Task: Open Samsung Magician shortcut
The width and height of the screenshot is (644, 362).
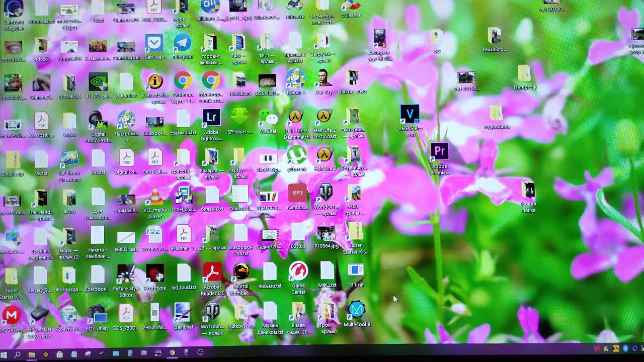Action: tap(13, 9)
